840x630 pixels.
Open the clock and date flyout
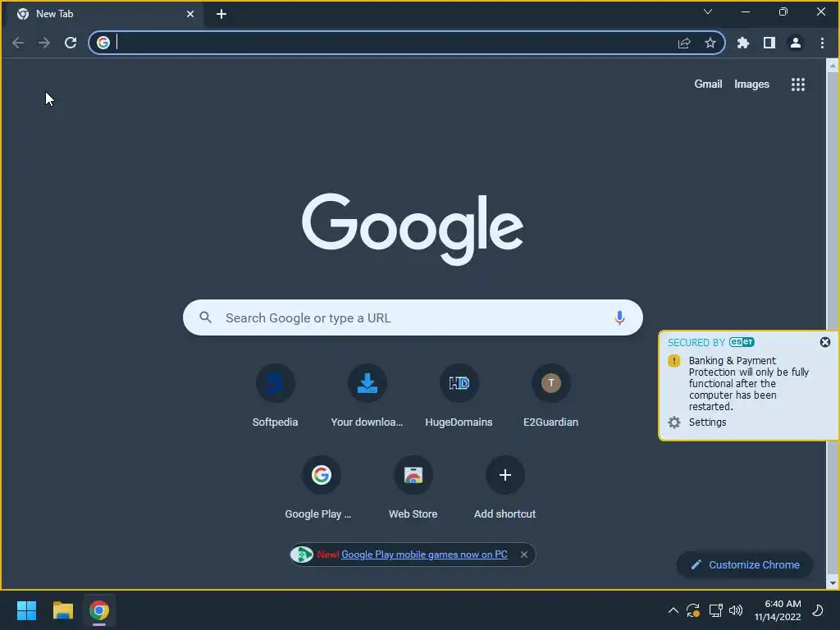(x=778, y=610)
